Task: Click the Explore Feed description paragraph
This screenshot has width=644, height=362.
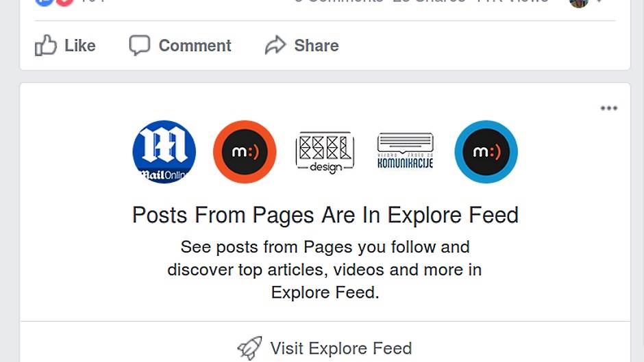Action: (x=325, y=270)
